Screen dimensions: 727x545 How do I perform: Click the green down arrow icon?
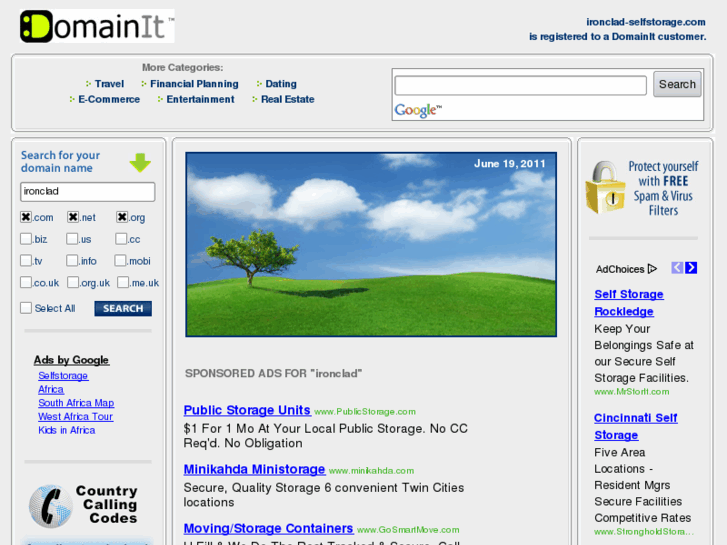click(x=139, y=162)
